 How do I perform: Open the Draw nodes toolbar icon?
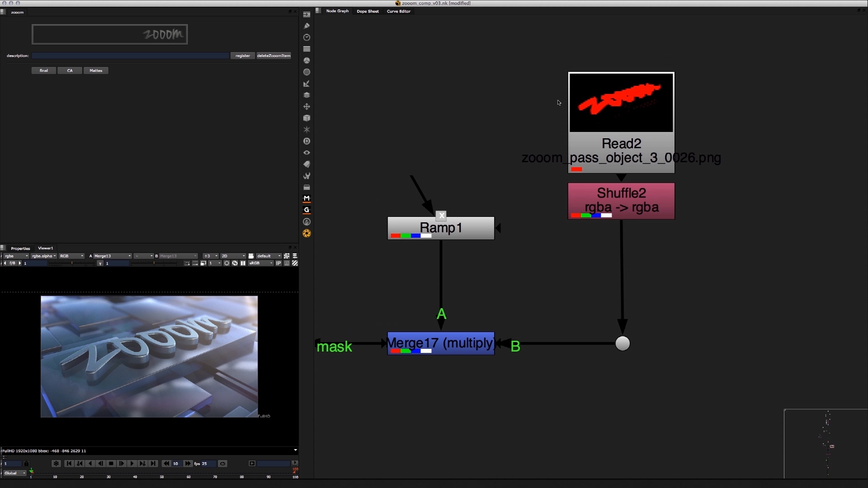tap(307, 26)
